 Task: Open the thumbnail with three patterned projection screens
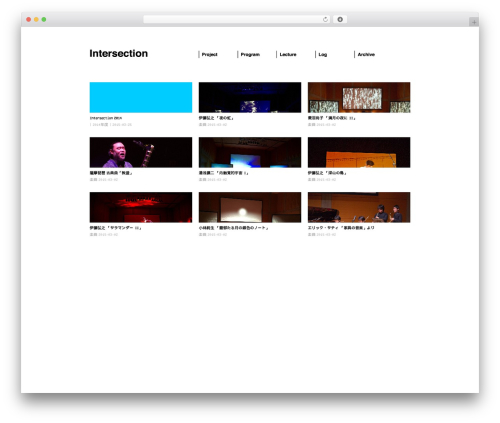coord(359,97)
